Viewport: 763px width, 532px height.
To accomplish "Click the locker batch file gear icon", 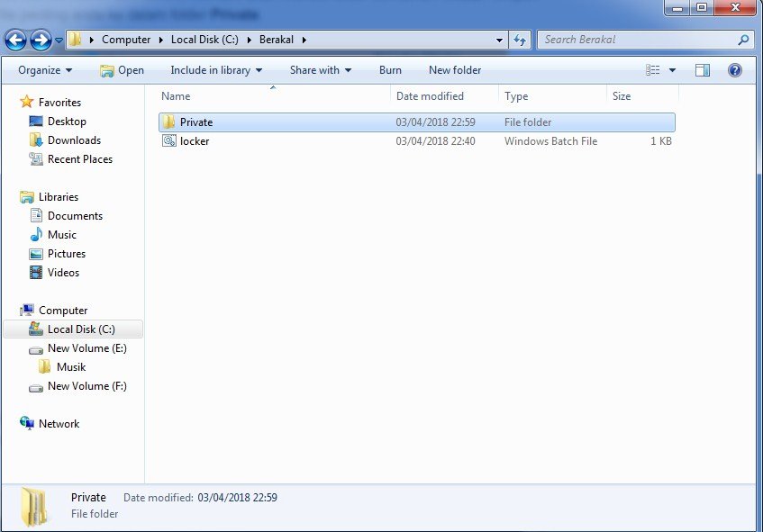I will click(x=168, y=141).
